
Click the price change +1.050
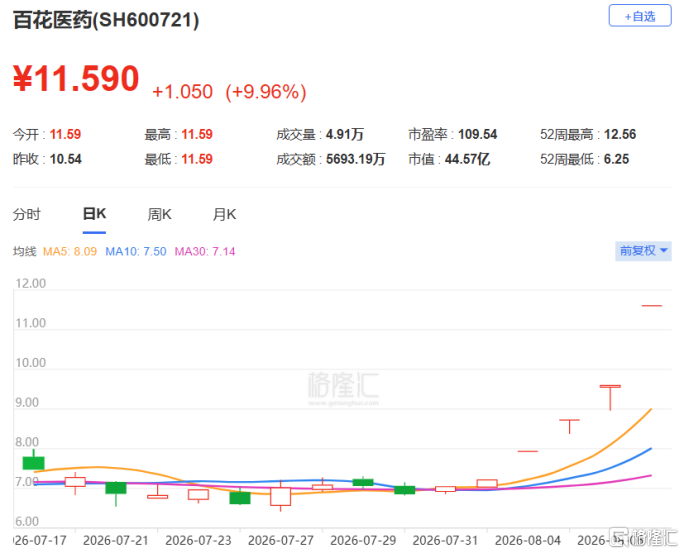pyautogui.click(x=182, y=92)
